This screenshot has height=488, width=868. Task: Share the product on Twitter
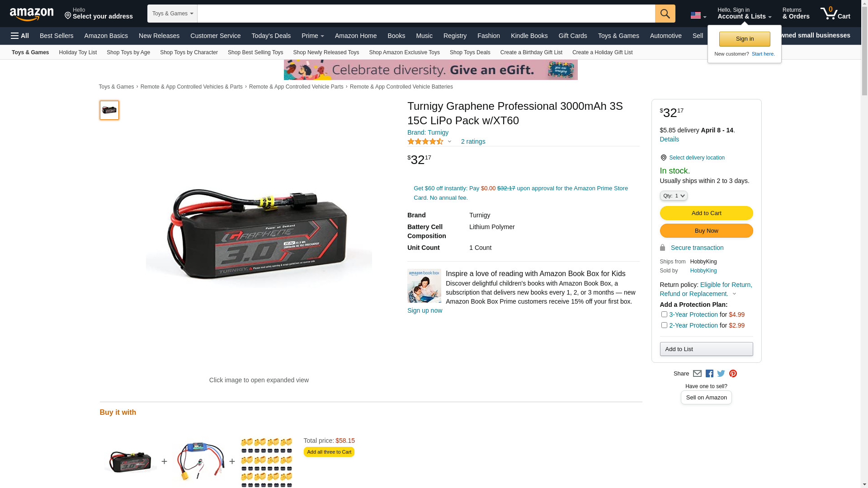coord(721,374)
